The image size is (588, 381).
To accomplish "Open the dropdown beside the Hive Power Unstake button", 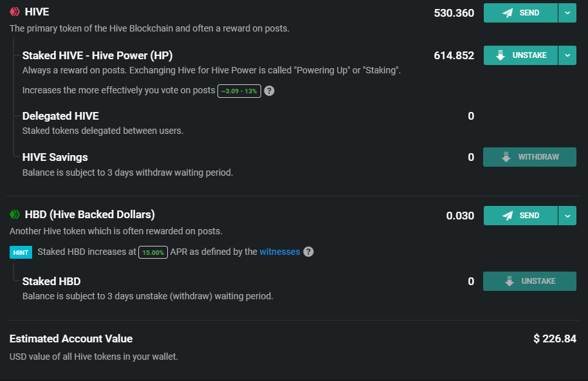I will [x=567, y=55].
